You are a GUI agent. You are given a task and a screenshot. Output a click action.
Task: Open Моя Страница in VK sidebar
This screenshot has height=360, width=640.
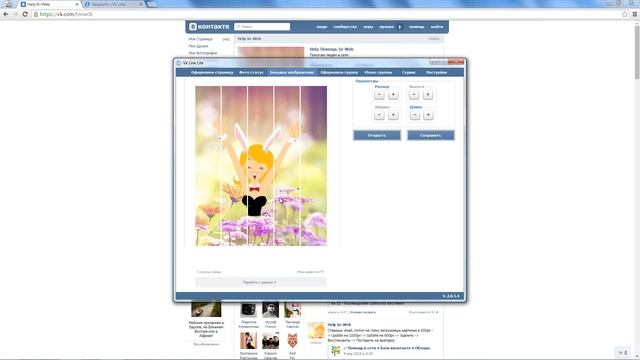(200, 39)
